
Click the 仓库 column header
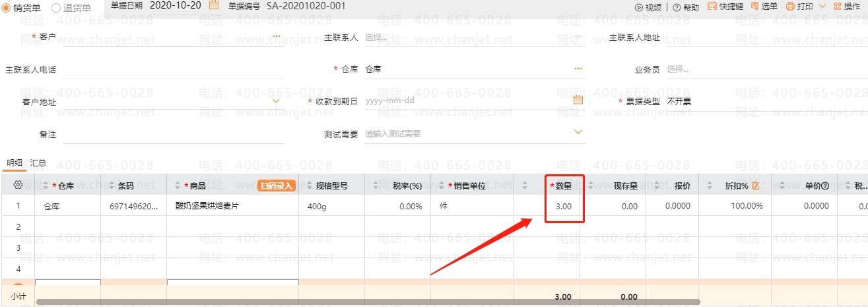68,186
